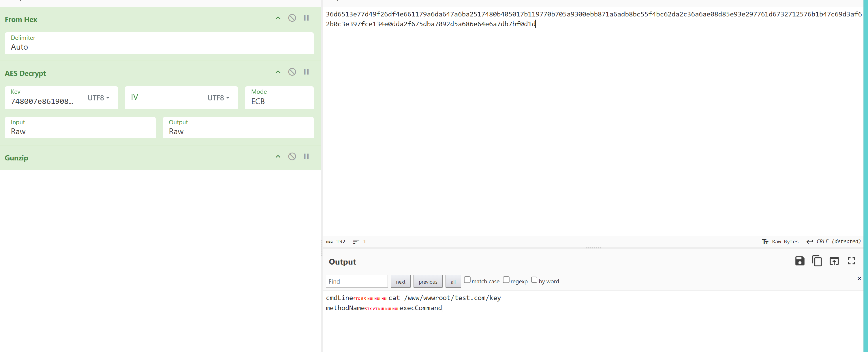The height and width of the screenshot is (352, 868).
Task: Set breakpoint on From Hex operation
Action: [306, 18]
